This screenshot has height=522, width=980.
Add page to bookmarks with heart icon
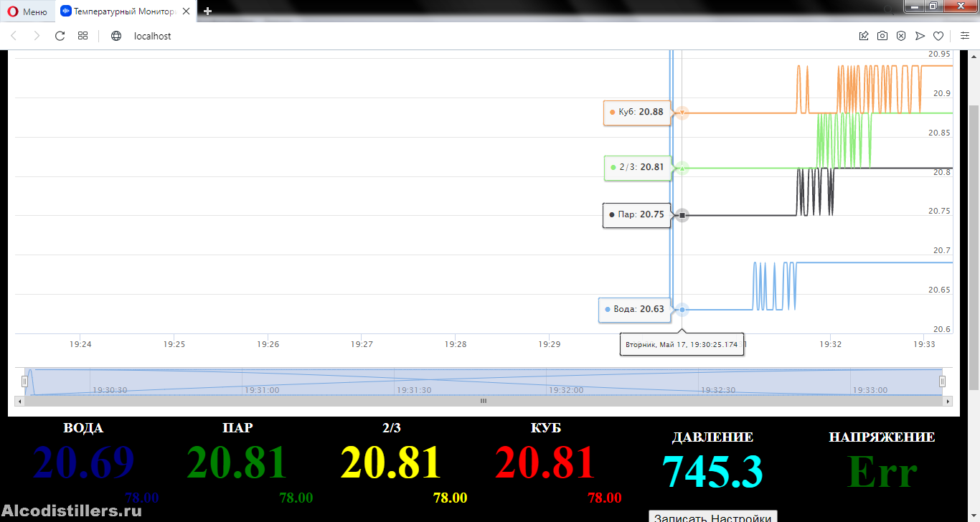point(938,36)
